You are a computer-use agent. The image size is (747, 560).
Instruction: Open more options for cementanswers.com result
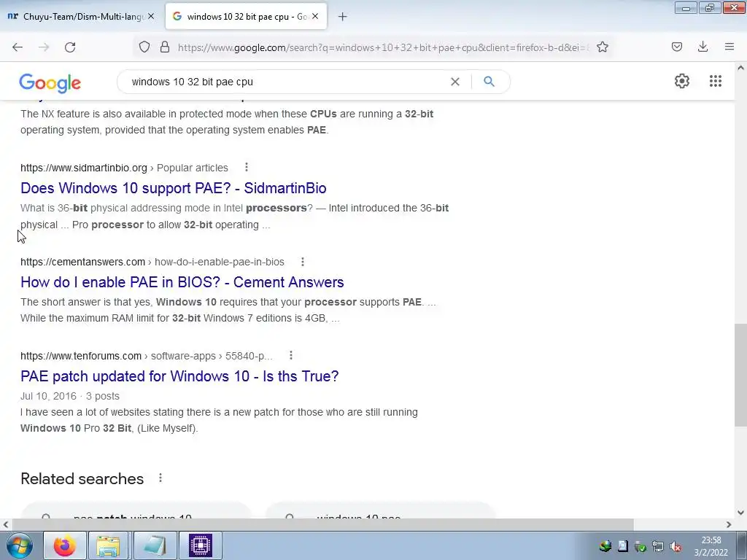tap(303, 262)
